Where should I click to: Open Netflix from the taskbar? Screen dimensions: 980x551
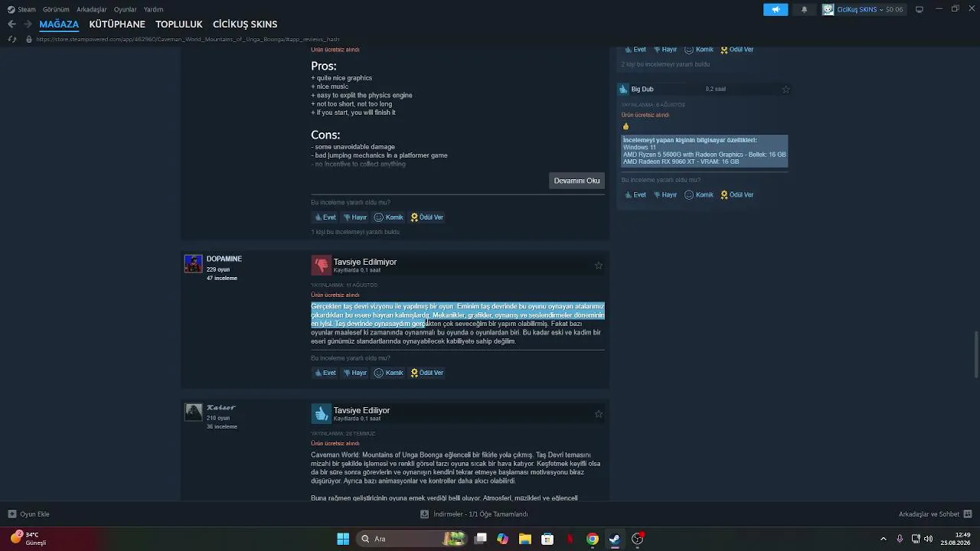pos(570,539)
